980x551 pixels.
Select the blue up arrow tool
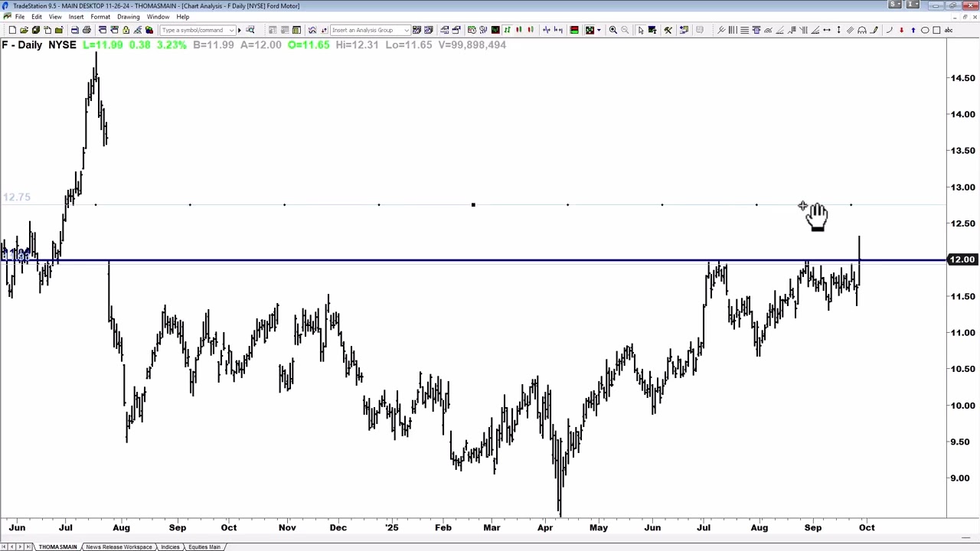coord(913,30)
